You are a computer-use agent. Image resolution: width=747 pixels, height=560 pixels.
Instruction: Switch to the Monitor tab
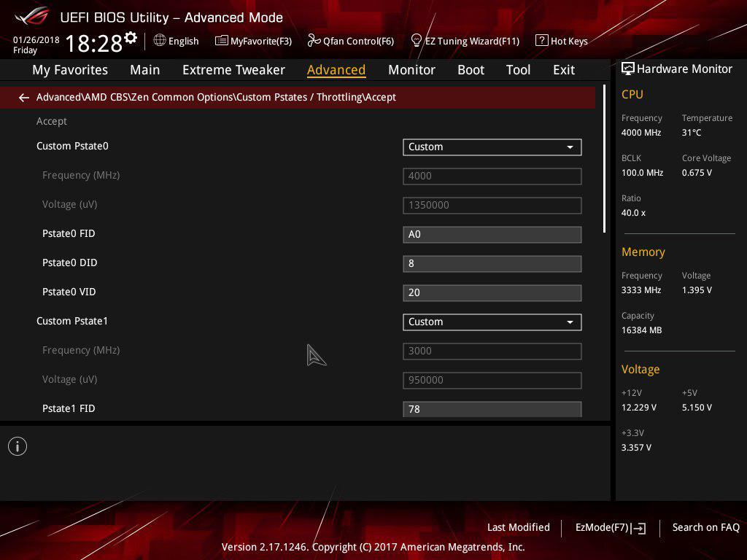(x=411, y=70)
